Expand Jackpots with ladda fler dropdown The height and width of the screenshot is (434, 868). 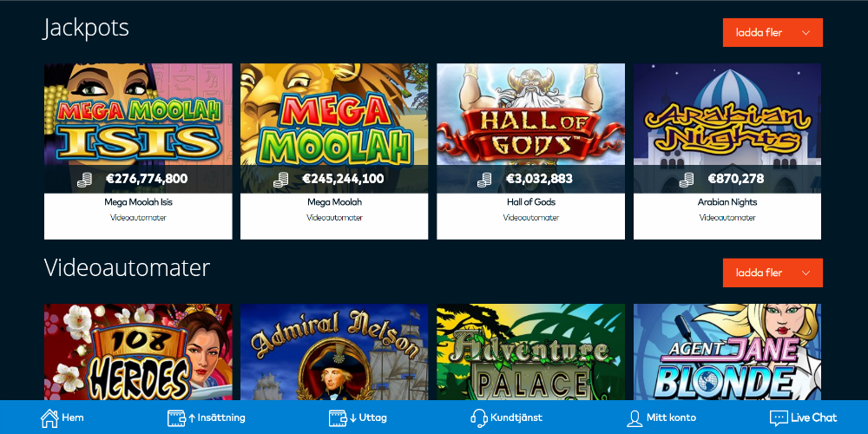point(773,33)
